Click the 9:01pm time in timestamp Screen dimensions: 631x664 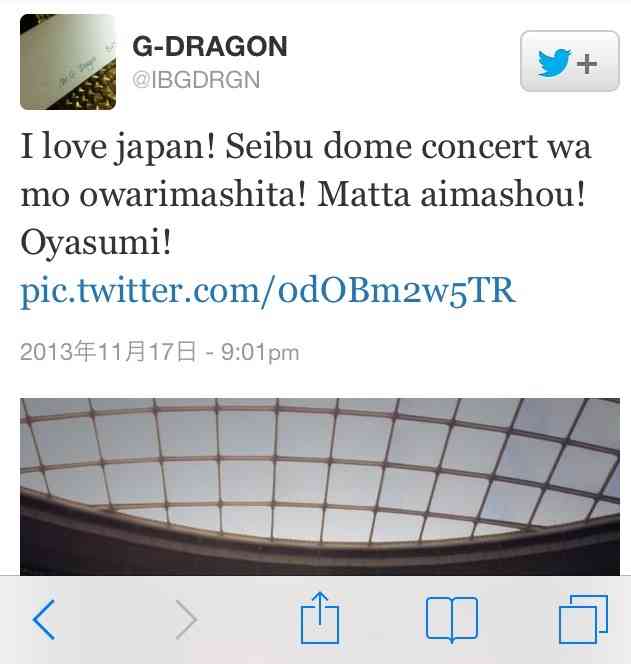(x=260, y=352)
